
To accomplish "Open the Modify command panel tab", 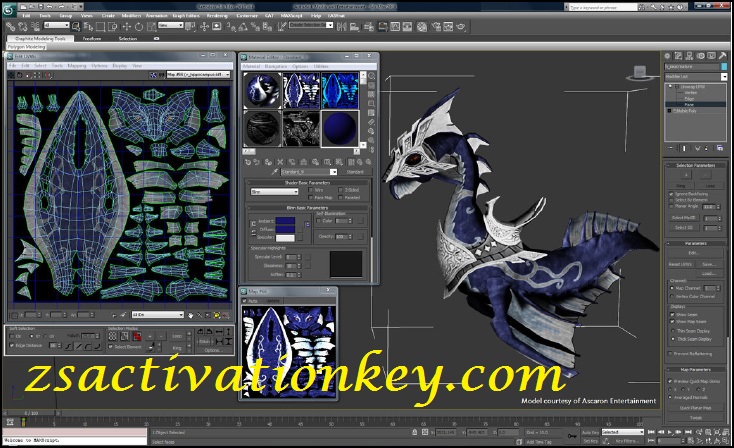I will [679, 56].
